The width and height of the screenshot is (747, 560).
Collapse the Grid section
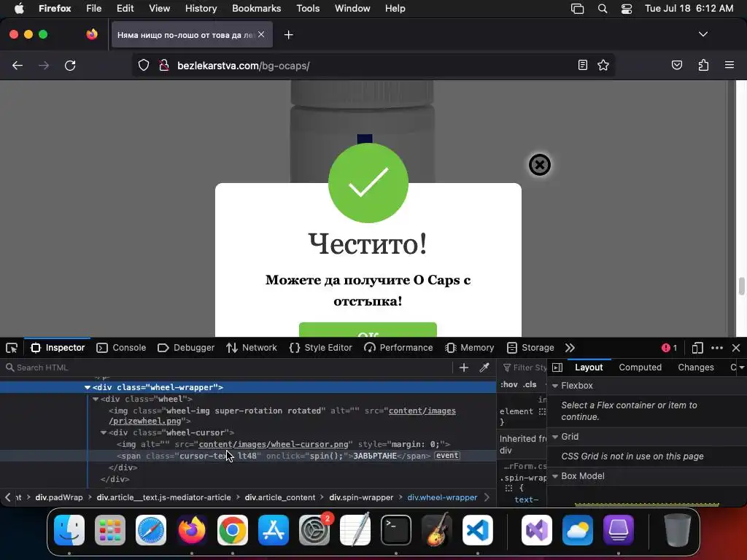click(x=555, y=437)
